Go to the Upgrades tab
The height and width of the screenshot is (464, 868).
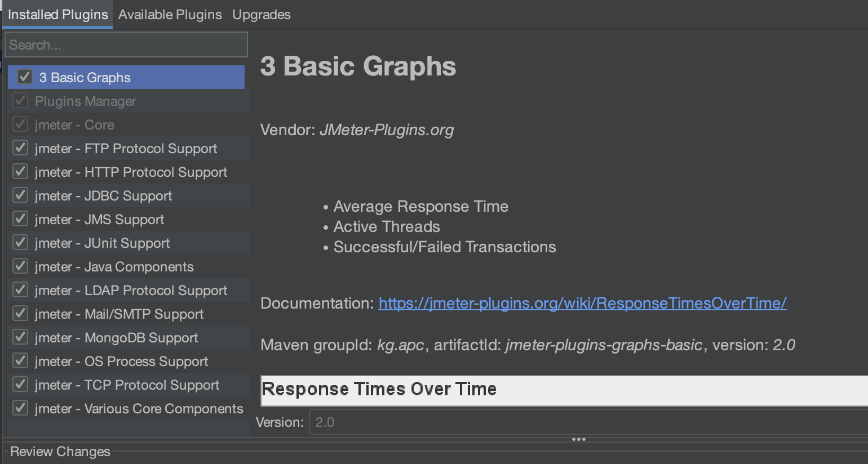[x=261, y=15]
